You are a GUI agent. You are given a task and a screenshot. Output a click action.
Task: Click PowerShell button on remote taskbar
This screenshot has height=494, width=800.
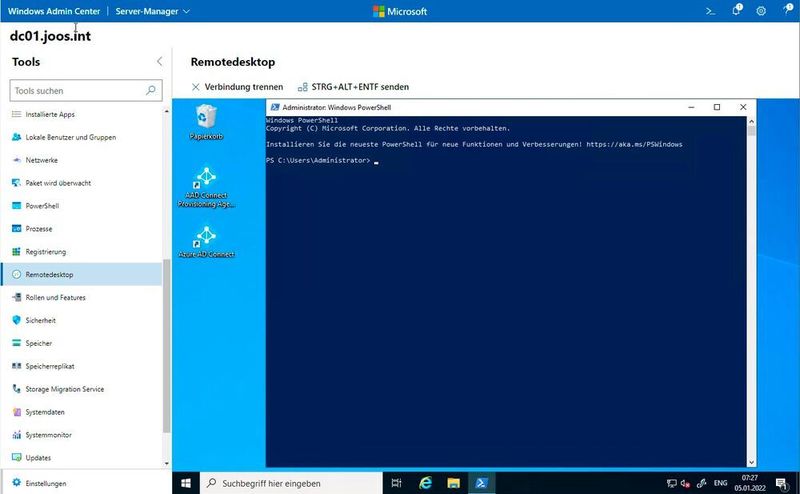point(481,483)
